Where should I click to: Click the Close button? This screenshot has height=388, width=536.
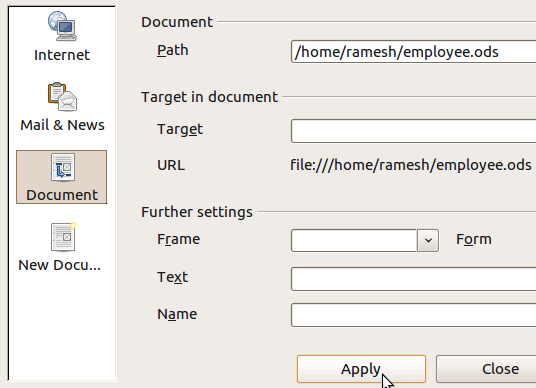tap(486, 369)
